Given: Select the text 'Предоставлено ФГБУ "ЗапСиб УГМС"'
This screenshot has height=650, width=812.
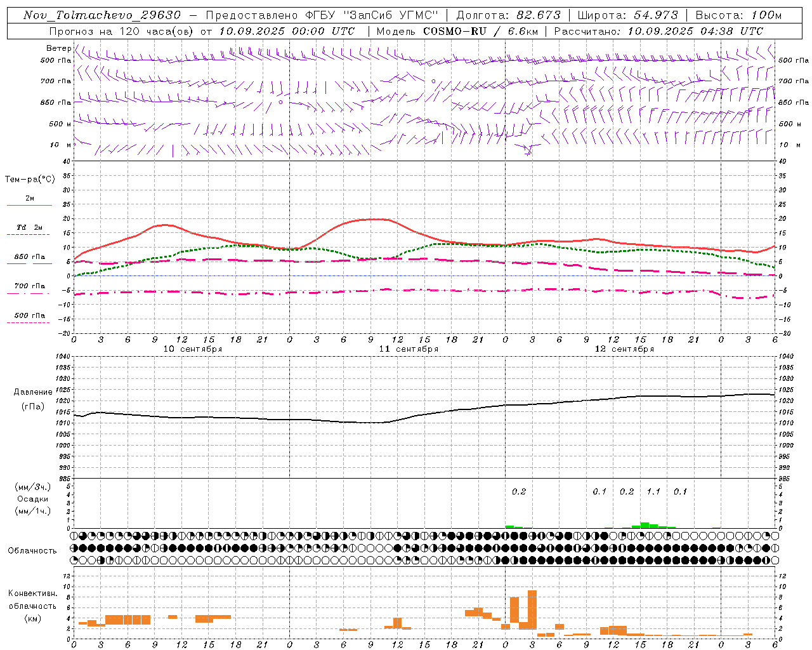Looking at the screenshot, I should (322, 15).
